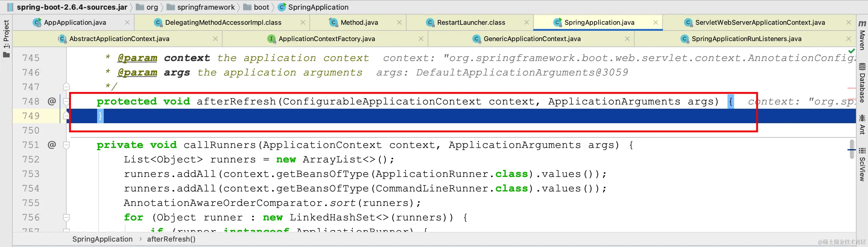Click SpringApplication class in navigation bar
The width and height of the screenshot is (868, 247).
coord(313,7)
